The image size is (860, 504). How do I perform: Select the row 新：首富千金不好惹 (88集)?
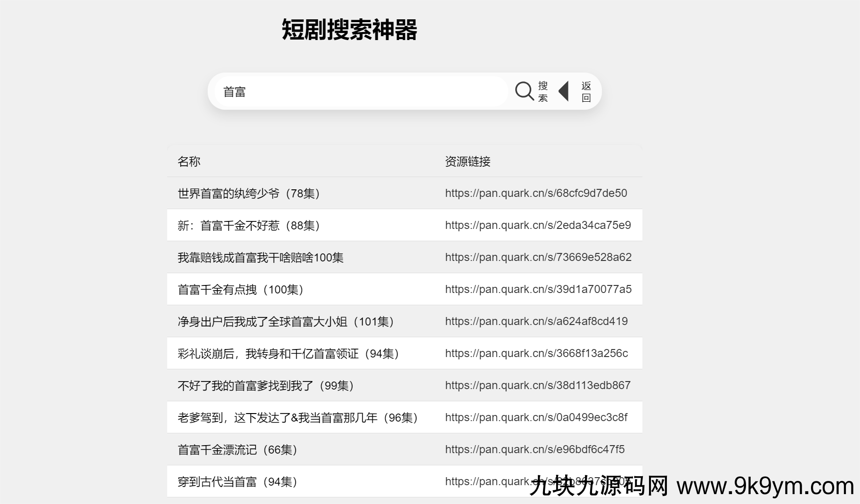pos(249,226)
